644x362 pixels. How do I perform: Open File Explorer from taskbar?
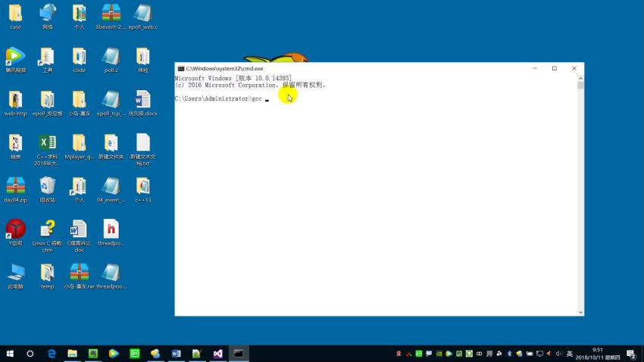pos(72,354)
